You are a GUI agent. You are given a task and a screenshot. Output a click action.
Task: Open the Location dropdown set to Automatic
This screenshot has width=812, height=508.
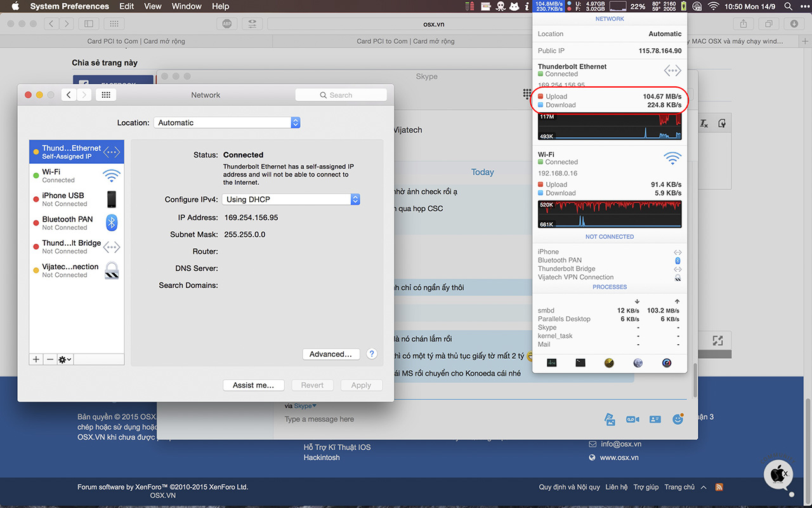(x=226, y=123)
